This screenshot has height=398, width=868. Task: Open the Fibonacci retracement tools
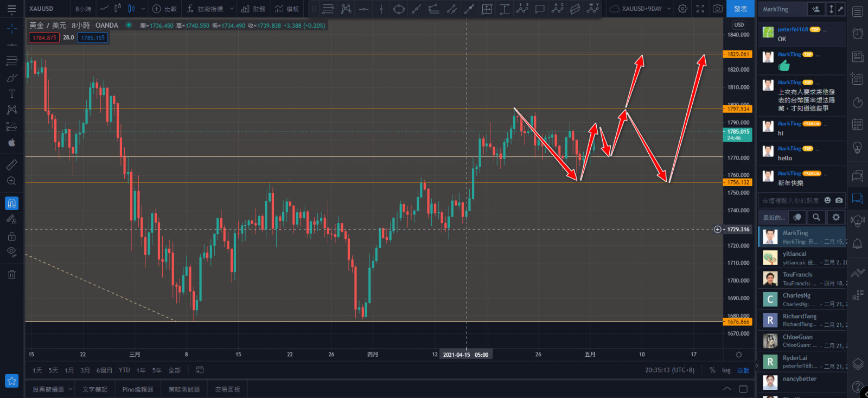pos(11,61)
